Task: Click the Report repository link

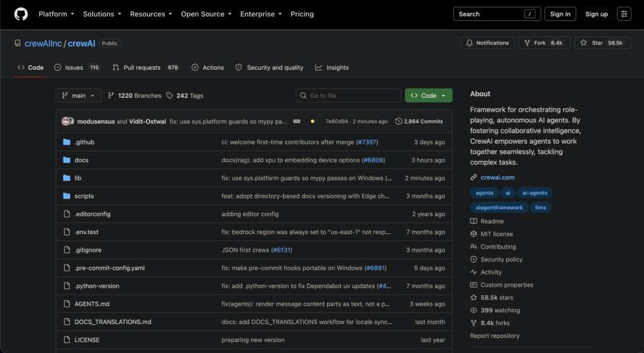Action: click(x=494, y=336)
